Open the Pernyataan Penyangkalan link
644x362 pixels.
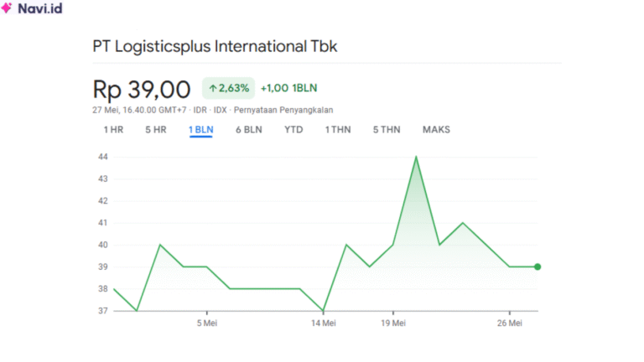point(283,110)
